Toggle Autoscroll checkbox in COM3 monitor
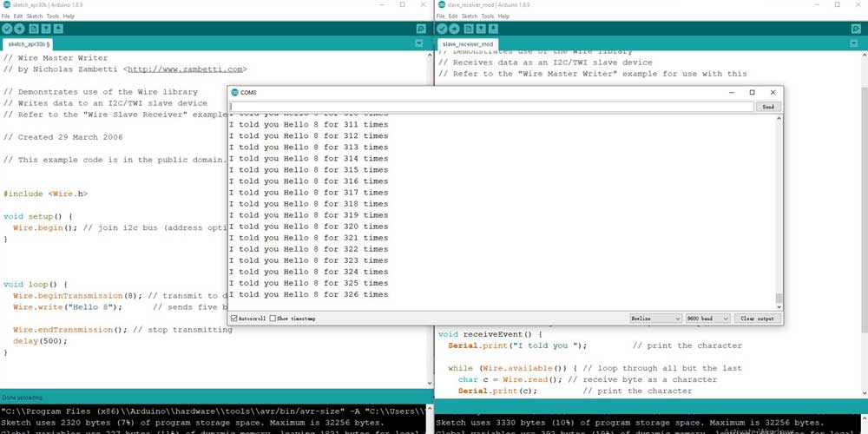This screenshot has height=434, width=868. tap(234, 319)
